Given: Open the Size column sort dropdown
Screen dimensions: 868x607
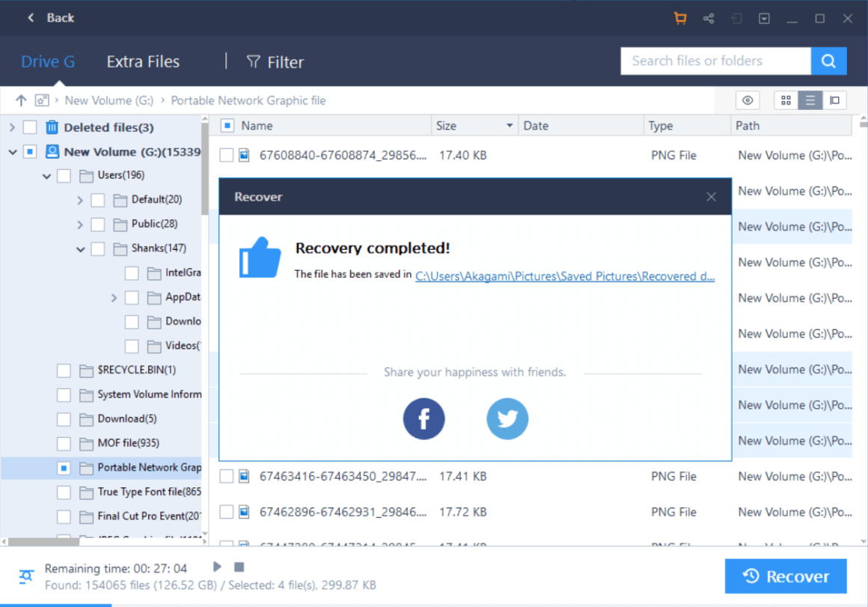Looking at the screenshot, I should (x=510, y=126).
